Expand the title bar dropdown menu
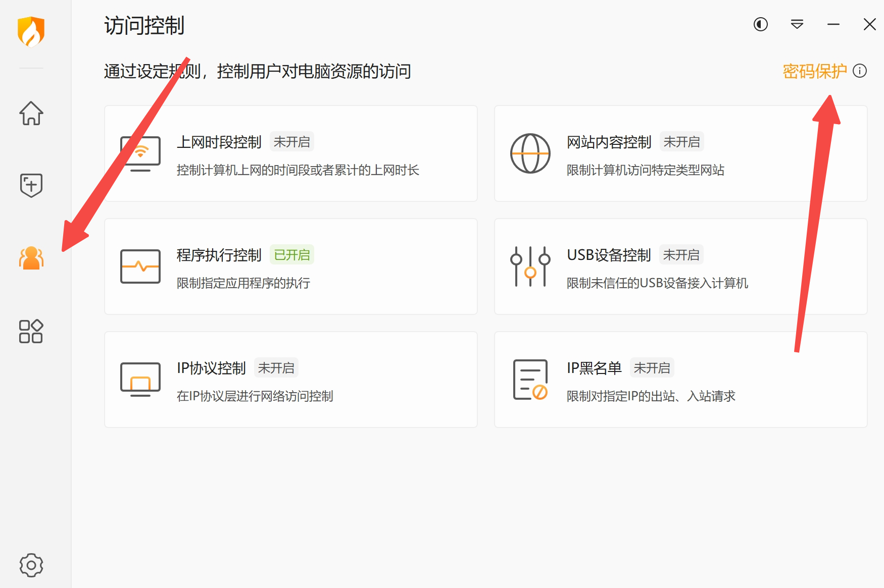Screen dimensions: 884x588 (x=797, y=24)
